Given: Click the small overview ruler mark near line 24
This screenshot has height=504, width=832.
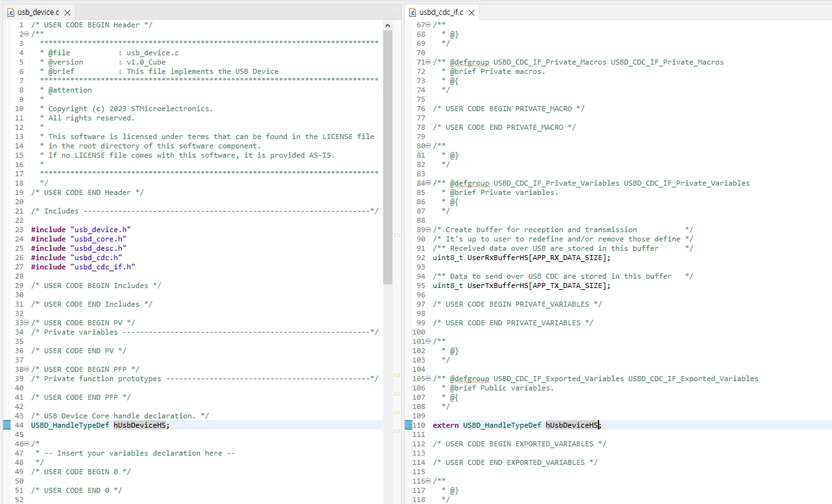Looking at the screenshot, I should click(x=397, y=236).
